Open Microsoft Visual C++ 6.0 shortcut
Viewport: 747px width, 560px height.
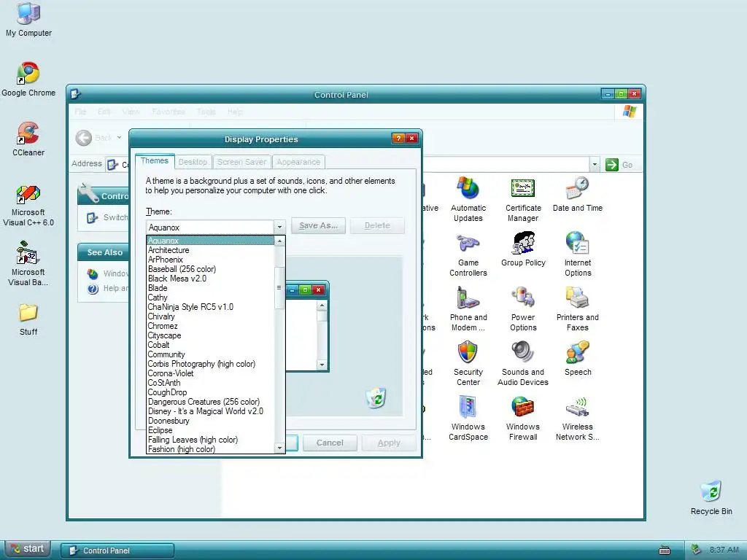coord(28,206)
